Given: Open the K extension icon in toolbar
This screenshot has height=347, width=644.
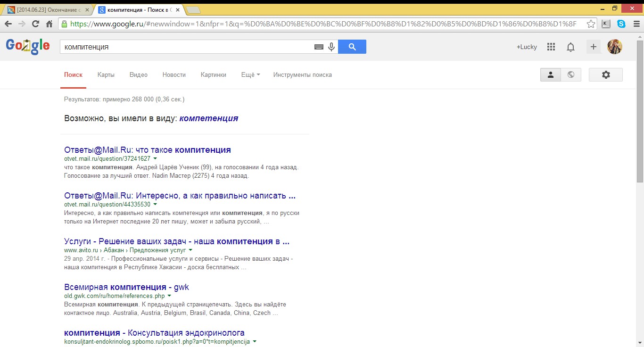Looking at the screenshot, I should point(606,24).
